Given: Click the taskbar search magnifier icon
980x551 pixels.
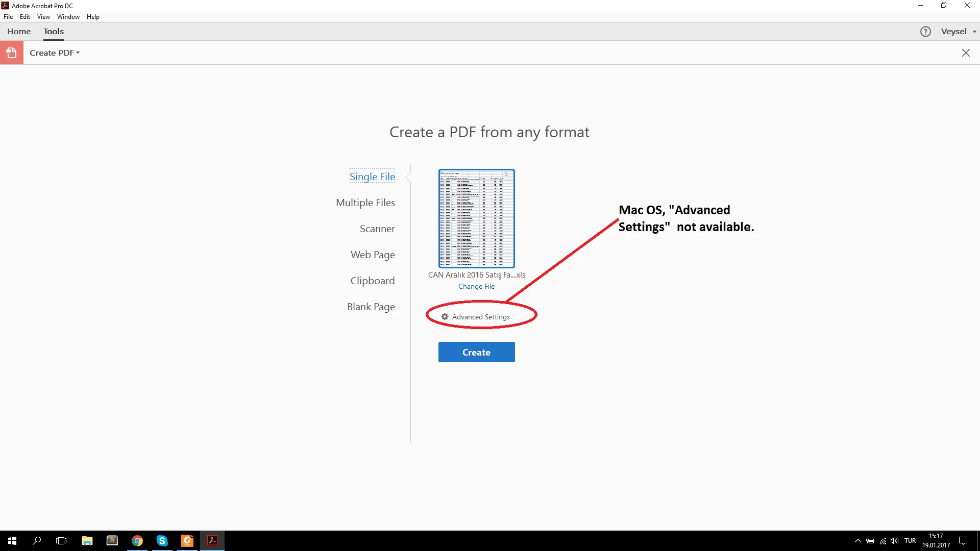Looking at the screenshot, I should pyautogui.click(x=37, y=541).
